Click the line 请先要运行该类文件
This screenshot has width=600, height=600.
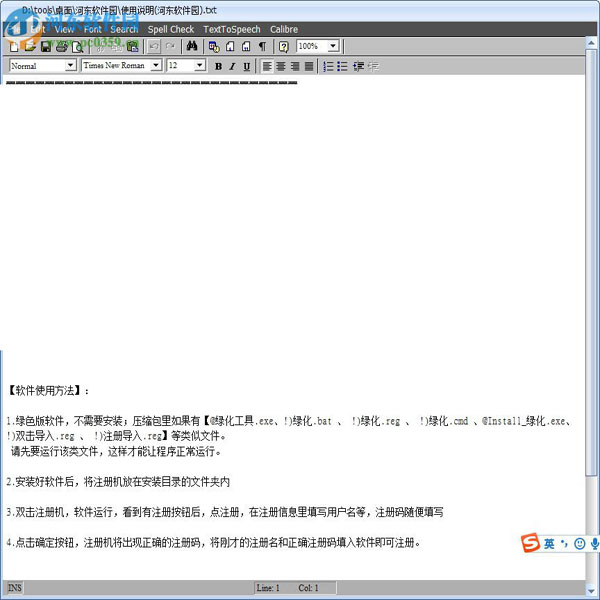pos(116,452)
